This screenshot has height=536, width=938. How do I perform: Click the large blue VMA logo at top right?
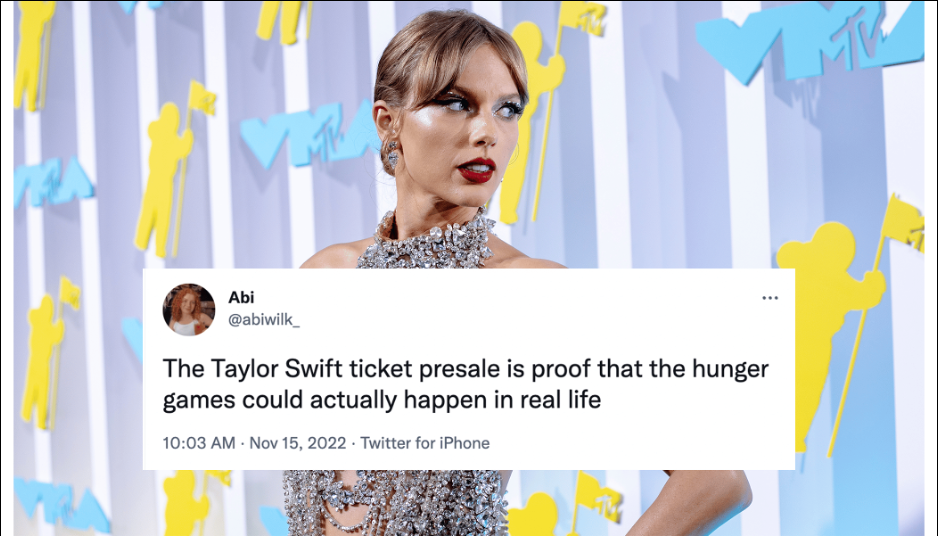[811, 41]
